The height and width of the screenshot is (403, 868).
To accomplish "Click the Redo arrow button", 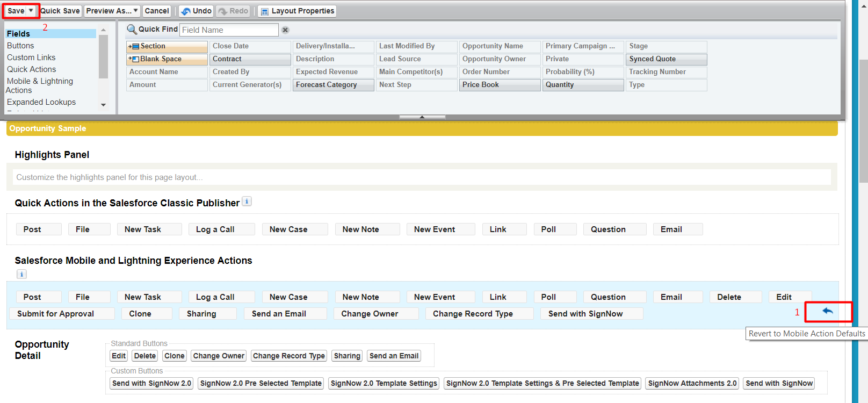I will tap(233, 11).
